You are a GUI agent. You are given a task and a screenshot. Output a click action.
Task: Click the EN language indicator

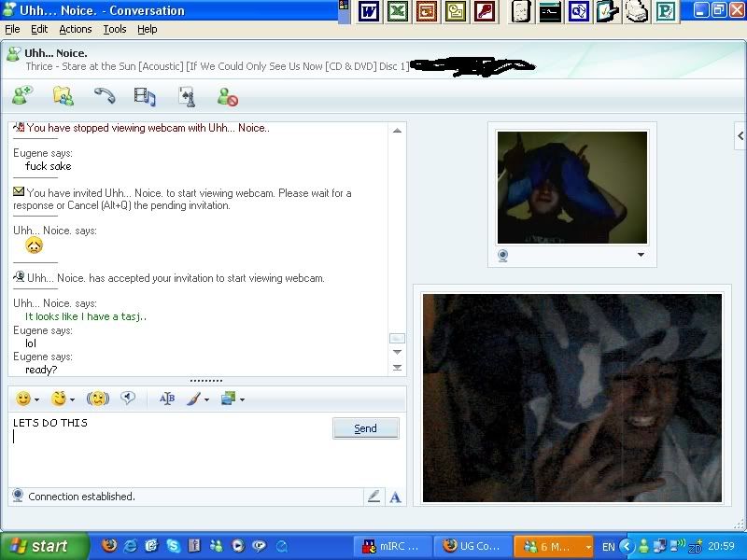609,547
